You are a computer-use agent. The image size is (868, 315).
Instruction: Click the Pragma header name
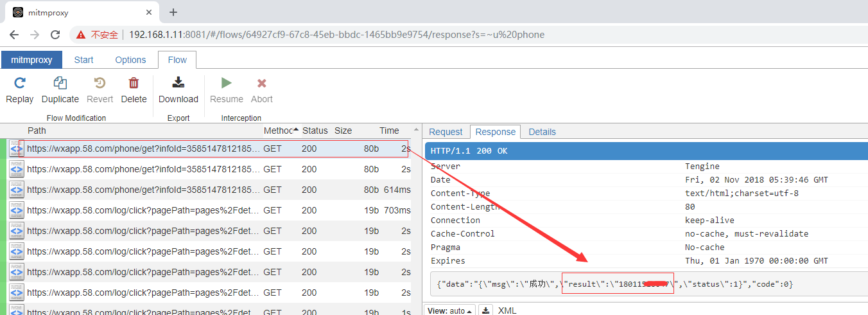446,247
